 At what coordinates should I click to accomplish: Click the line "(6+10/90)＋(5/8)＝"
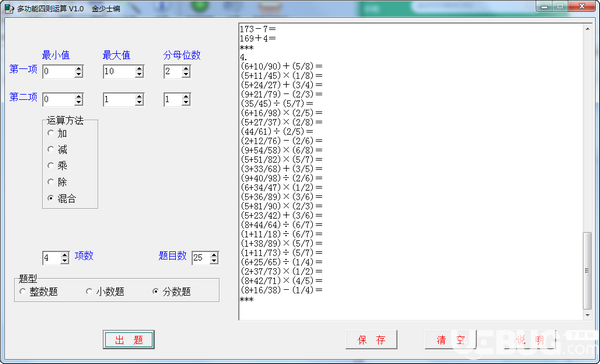pos(281,66)
